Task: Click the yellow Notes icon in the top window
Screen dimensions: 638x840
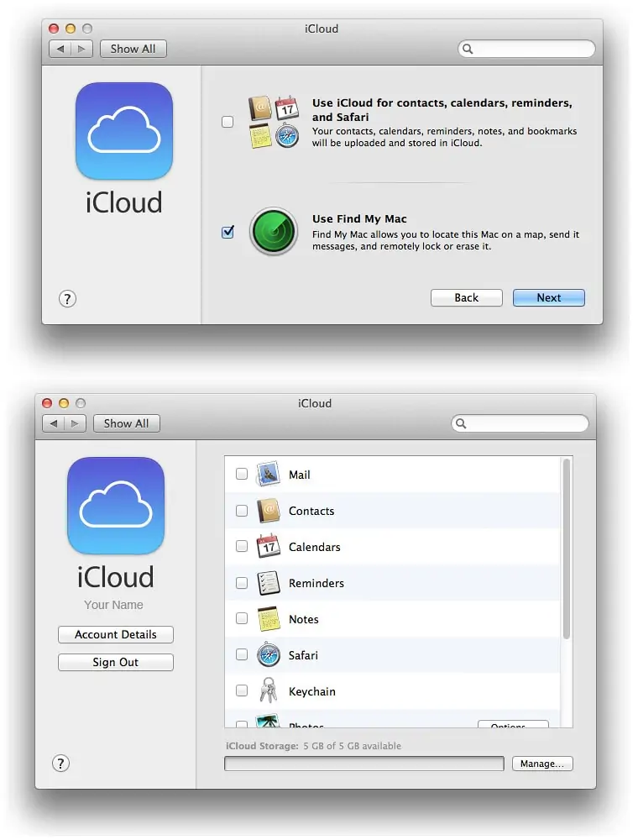Action: [x=261, y=135]
